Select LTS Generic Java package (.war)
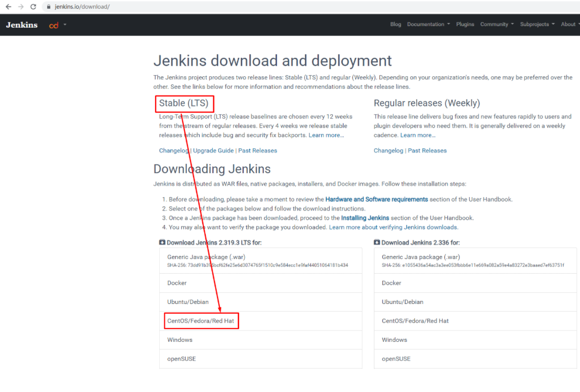Screen dimensions: 580x392 click(x=261, y=260)
